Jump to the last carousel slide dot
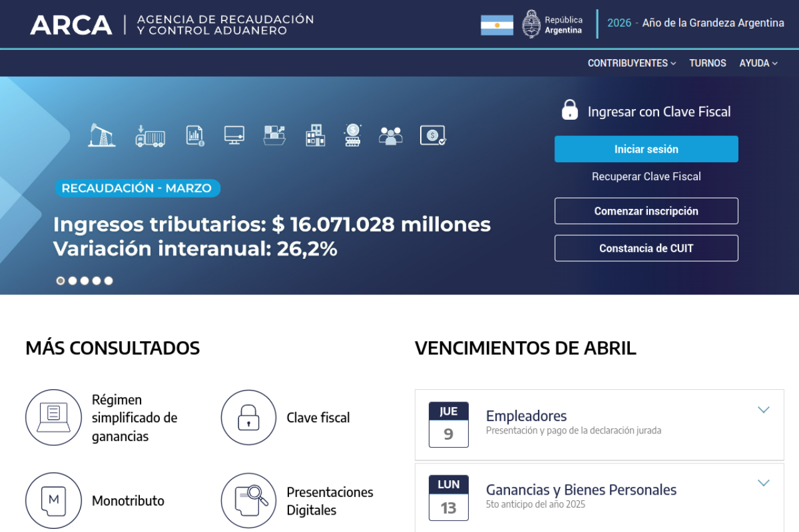 tap(109, 281)
